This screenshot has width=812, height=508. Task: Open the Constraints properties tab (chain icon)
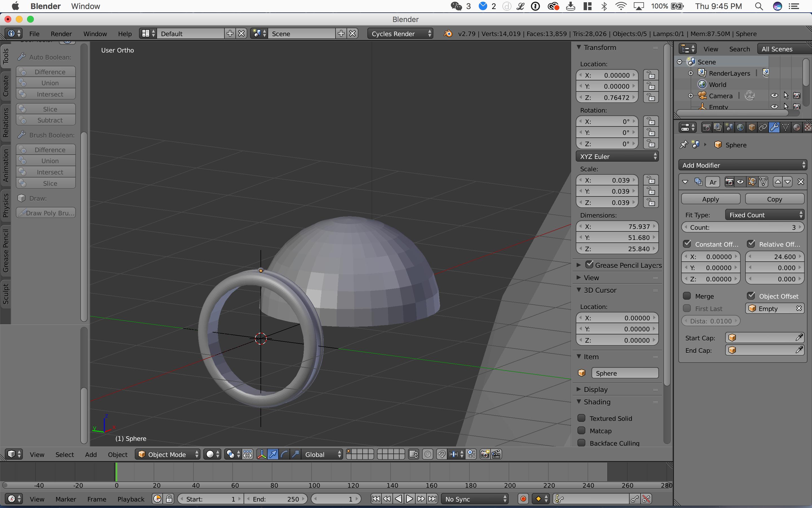(x=763, y=128)
